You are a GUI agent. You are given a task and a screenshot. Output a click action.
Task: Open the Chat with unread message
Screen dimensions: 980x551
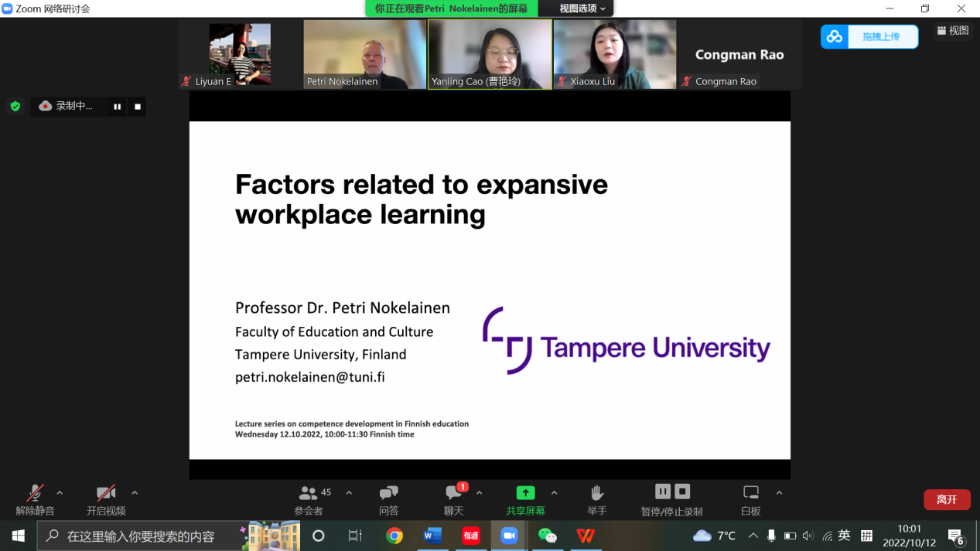point(454,499)
